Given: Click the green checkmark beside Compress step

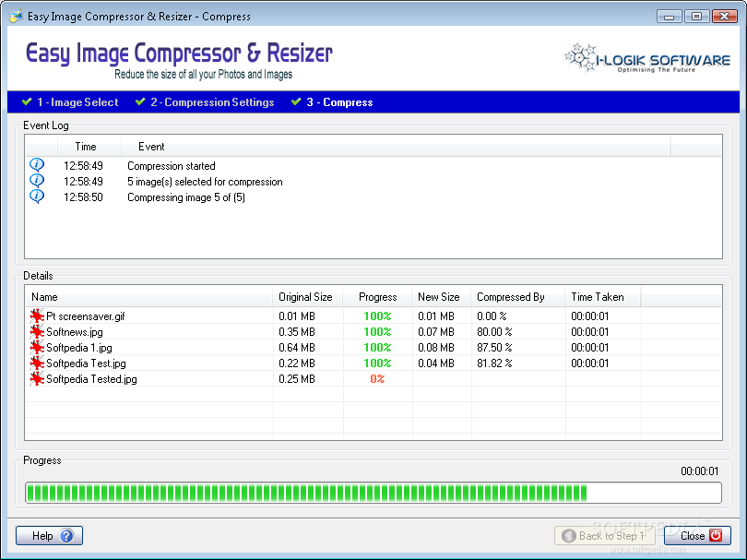Looking at the screenshot, I should coord(296,101).
